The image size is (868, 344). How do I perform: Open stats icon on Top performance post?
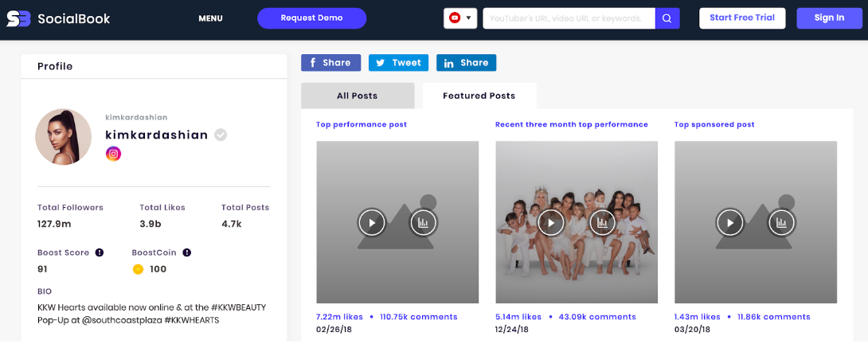coord(424,223)
